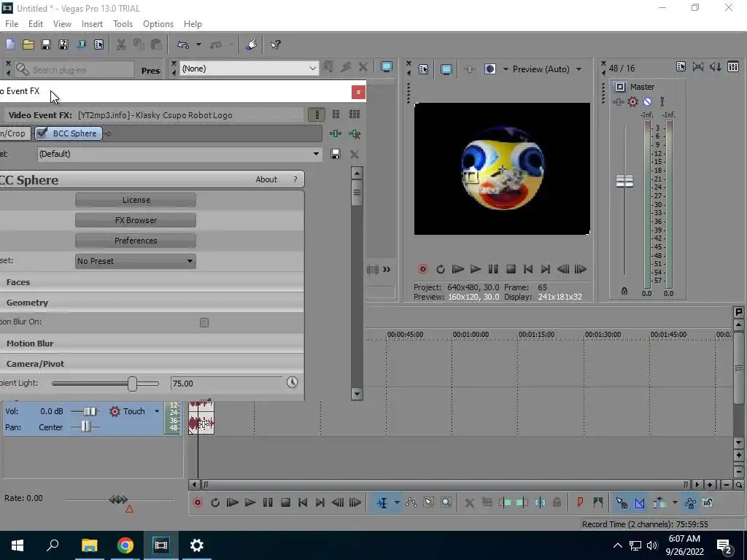Viewport: 747px width, 560px height.
Task: Switch FX parameters to single-column view
Action: point(317,114)
